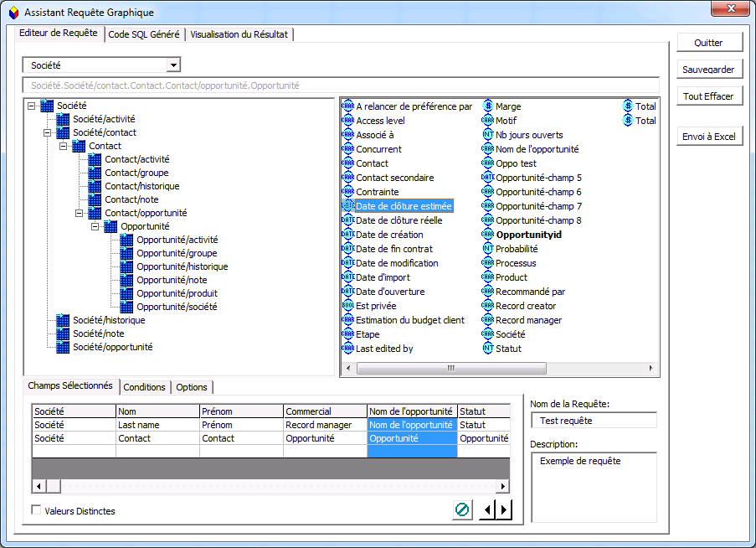Click the INT icon beside Probabilité

[487, 249]
